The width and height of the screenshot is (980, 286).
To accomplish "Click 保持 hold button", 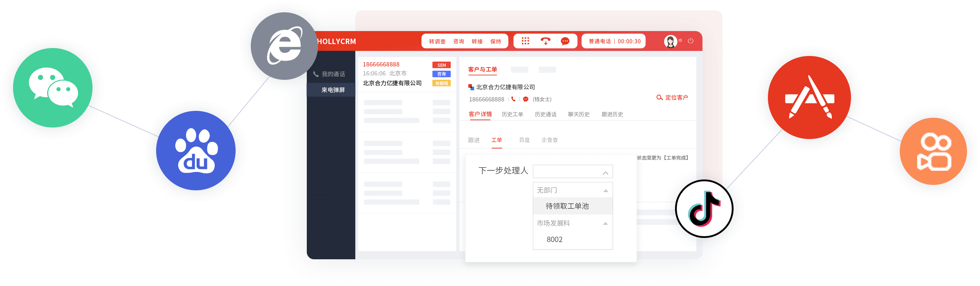I will click(495, 42).
